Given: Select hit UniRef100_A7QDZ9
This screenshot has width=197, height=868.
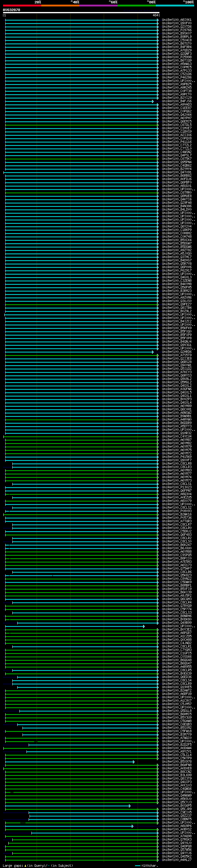Looking at the screenshot, I should [176, 50].
